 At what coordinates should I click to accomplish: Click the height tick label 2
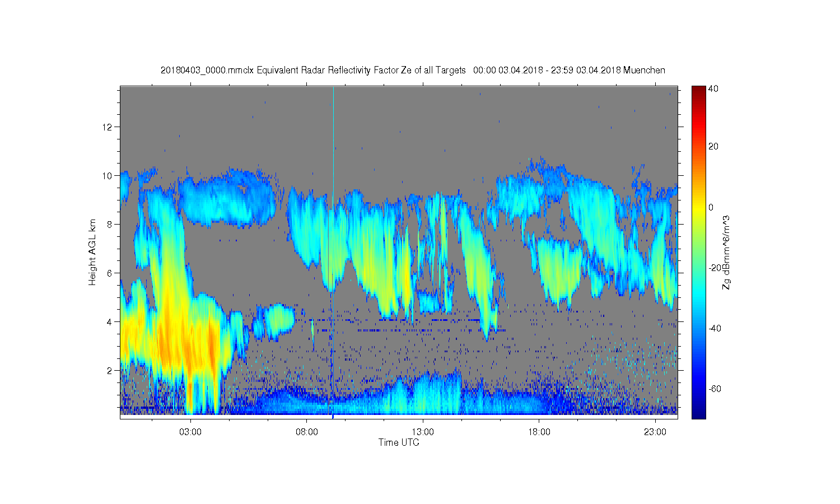tap(110, 370)
